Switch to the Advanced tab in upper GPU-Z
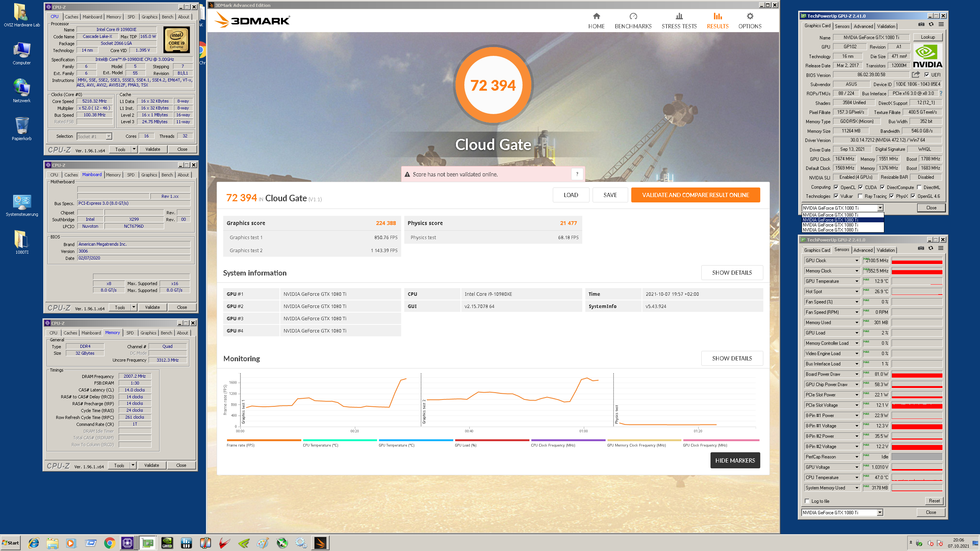The image size is (980, 551). coord(863,26)
